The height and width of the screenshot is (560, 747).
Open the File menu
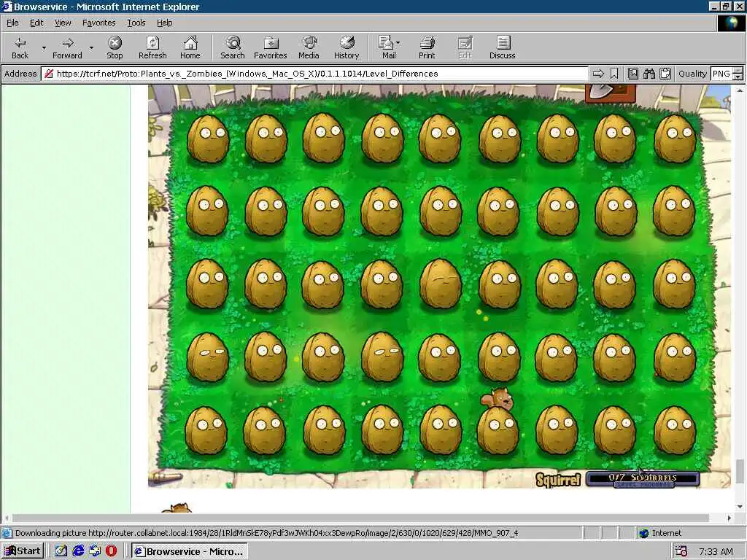pos(12,23)
